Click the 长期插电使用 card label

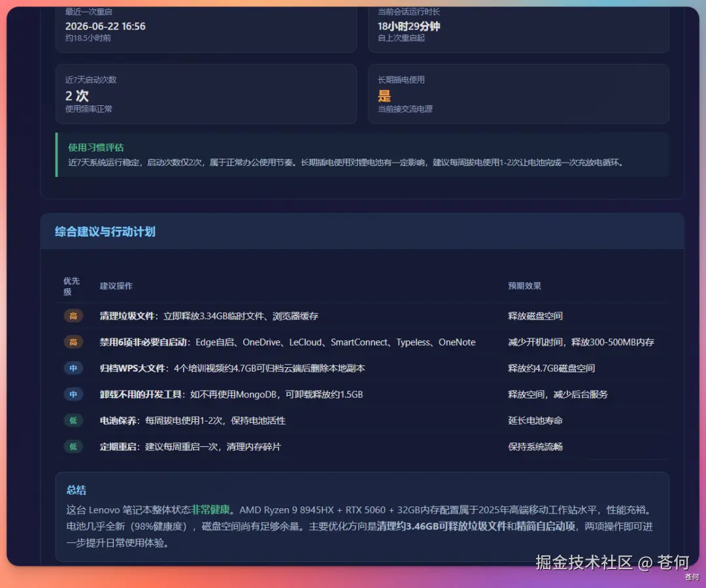point(401,80)
